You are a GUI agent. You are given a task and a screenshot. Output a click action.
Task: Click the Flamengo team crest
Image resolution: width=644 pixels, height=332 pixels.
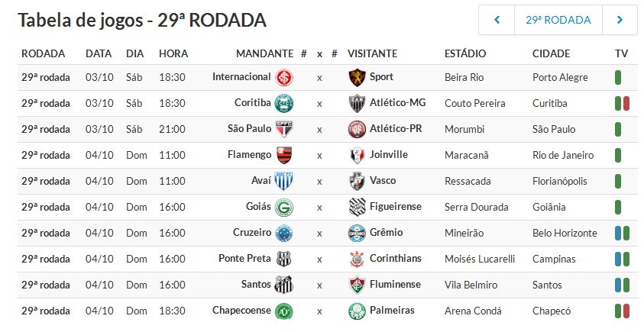click(284, 155)
